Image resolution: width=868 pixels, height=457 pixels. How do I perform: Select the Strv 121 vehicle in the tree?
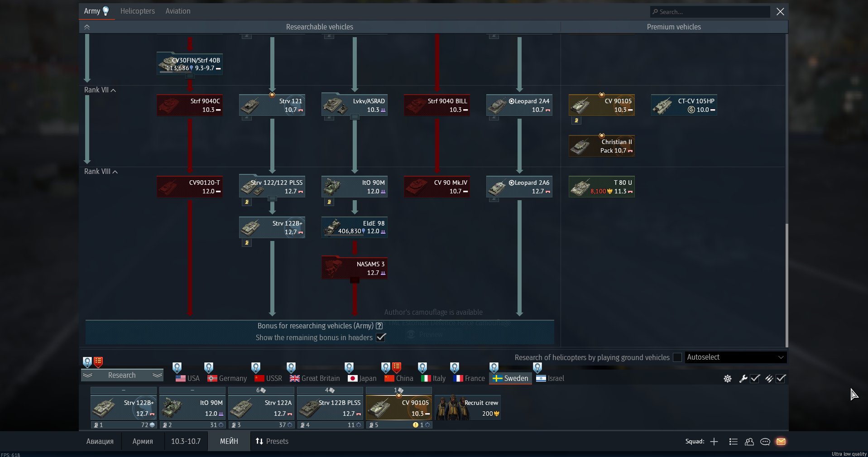coord(272,105)
